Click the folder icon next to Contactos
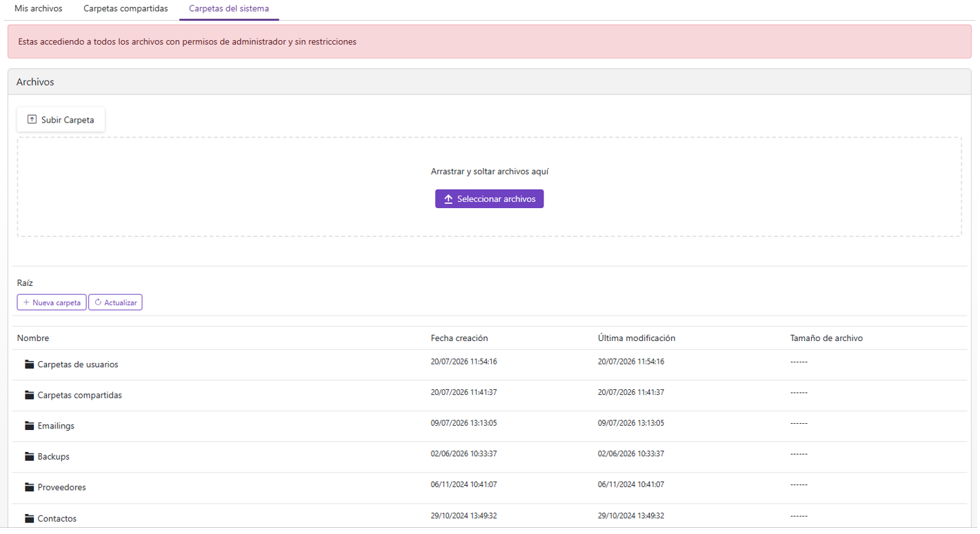980x534 pixels. click(29, 518)
